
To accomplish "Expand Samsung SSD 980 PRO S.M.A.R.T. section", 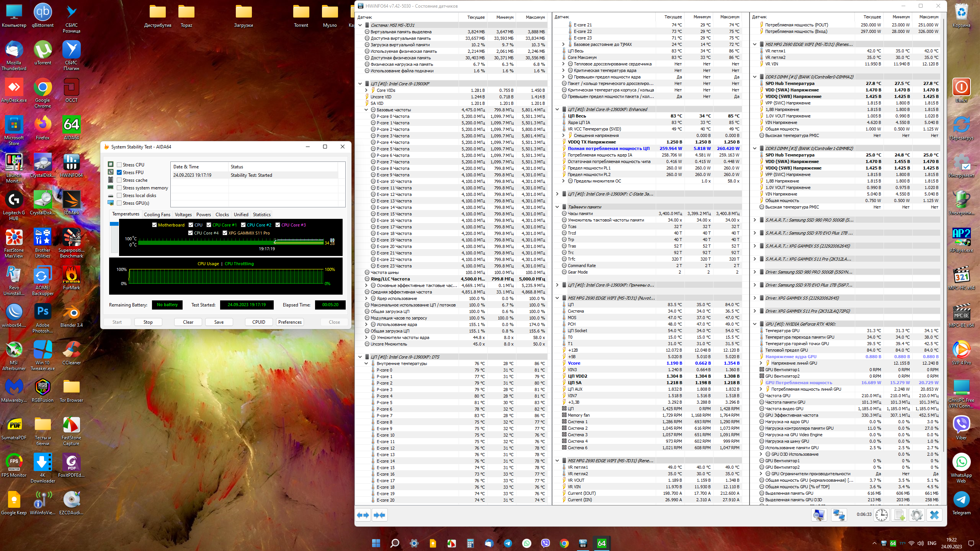I will click(755, 220).
